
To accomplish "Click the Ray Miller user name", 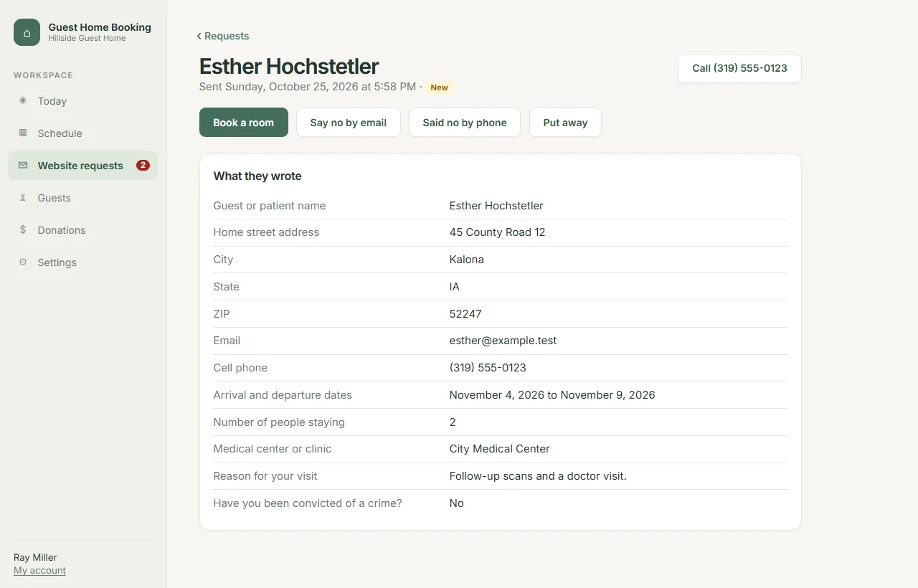I will 35,557.
